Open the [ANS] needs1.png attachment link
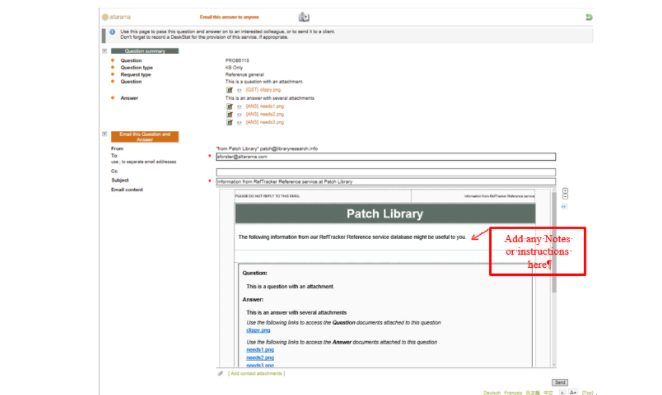Image resolution: width=662 pixels, height=395 pixels. pyautogui.click(x=265, y=106)
